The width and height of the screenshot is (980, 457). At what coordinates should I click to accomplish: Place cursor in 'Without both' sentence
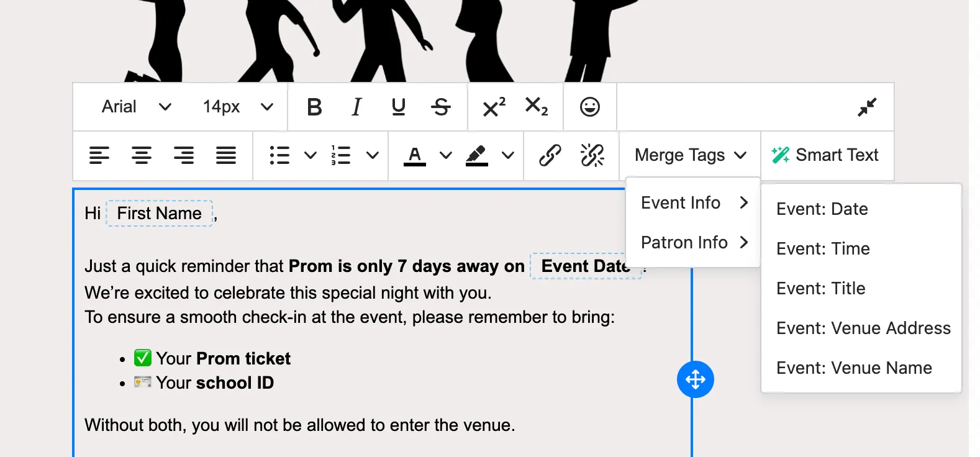pyautogui.click(x=299, y=425)
